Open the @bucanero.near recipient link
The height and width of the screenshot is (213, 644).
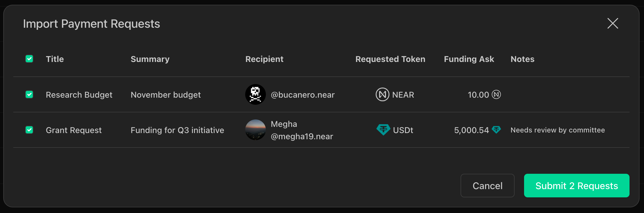(x=303, y=95)
